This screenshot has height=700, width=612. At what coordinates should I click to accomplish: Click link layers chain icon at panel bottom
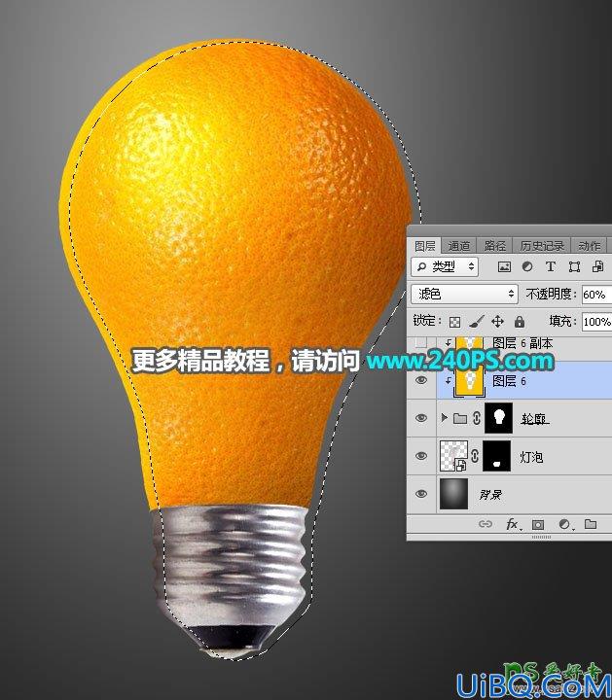486,524
